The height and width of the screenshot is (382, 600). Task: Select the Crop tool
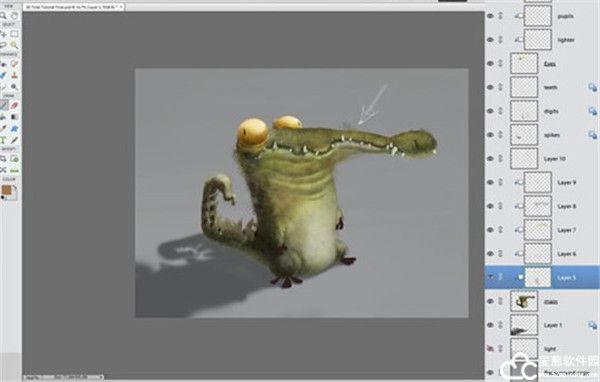[x=3, y=158]
